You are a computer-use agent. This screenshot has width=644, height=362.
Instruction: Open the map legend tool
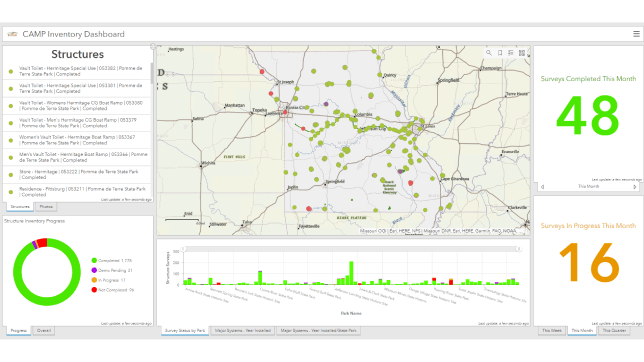click(511, 53)
